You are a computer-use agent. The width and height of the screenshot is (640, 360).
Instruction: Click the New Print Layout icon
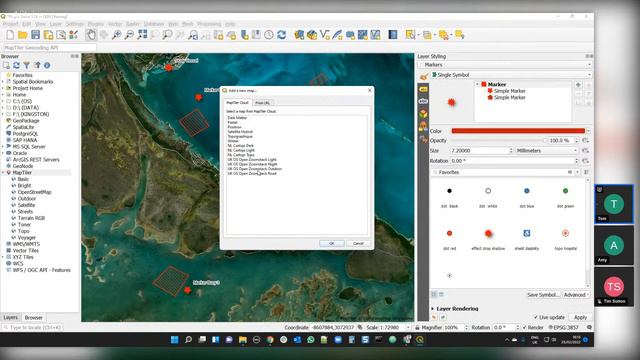click(48, 35)
